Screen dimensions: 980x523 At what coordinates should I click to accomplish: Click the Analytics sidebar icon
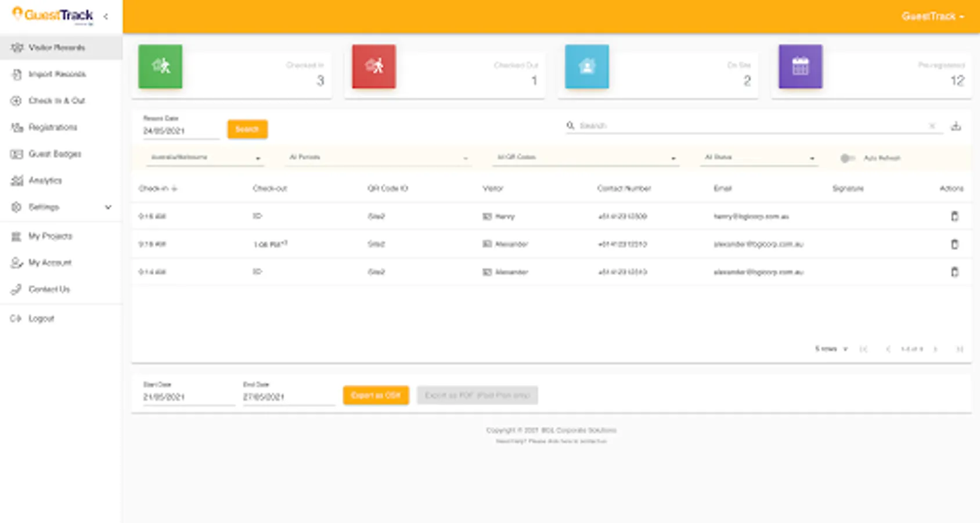(x=17, y=181)
